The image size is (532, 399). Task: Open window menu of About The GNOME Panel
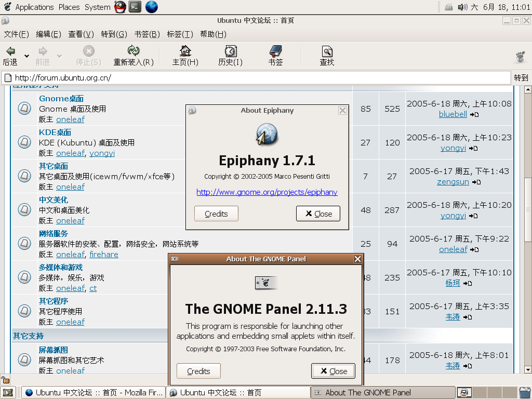175,259
